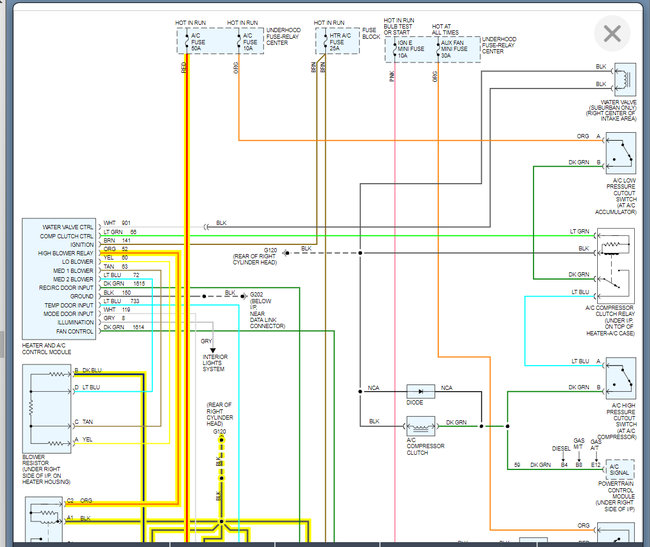Click the Interior Lights System arrow symbol
The width and height of the screenshot is (650, 547).
pos(213,350)
